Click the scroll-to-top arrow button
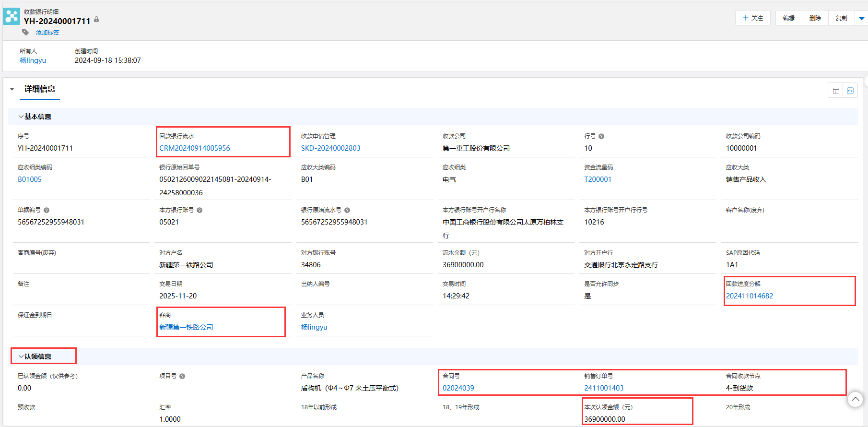The width and height of the screenshot is (868, 427). (855, 399)
